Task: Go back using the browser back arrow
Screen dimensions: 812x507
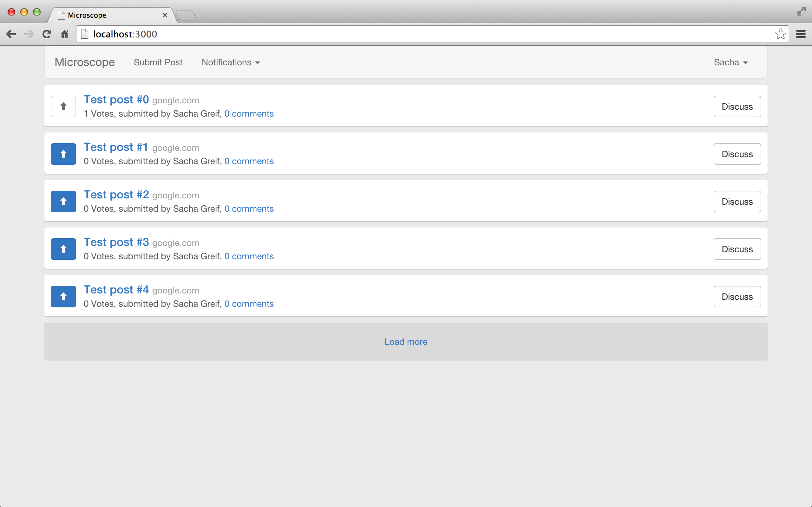Action: click(11, 34)
